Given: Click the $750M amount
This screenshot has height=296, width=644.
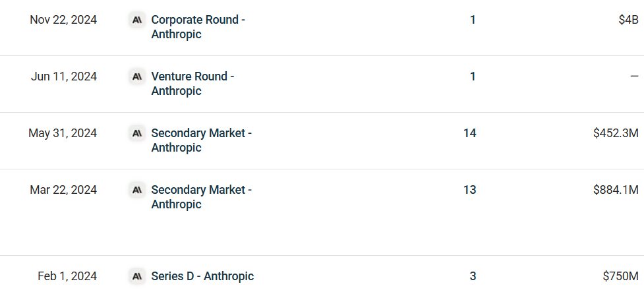Looking at the screenshot, I should click(x=621, y=276).
